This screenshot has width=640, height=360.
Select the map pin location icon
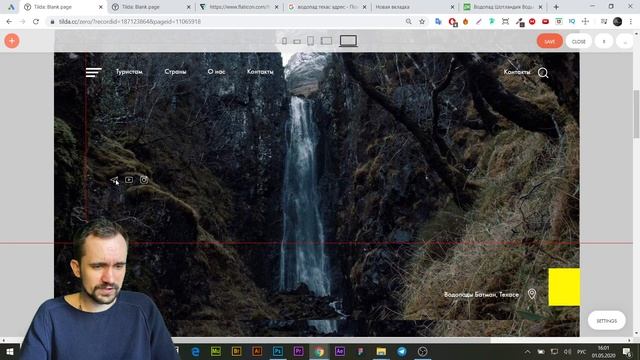tap(532, 294)
